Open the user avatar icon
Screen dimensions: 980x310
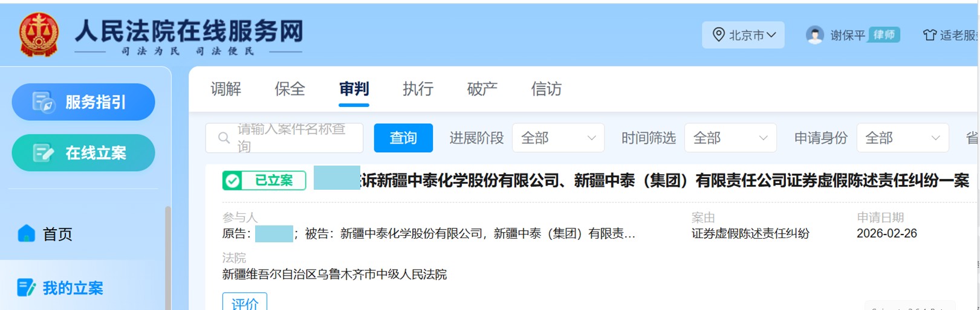(x=815, y=35)
